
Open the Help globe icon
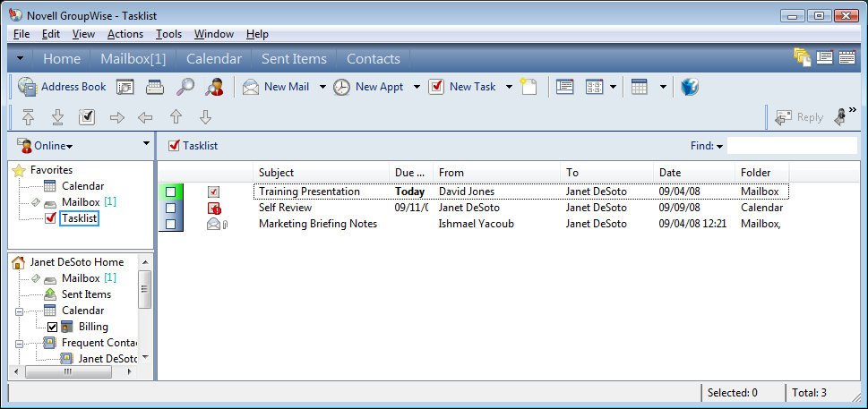click(x=690, y=87)
